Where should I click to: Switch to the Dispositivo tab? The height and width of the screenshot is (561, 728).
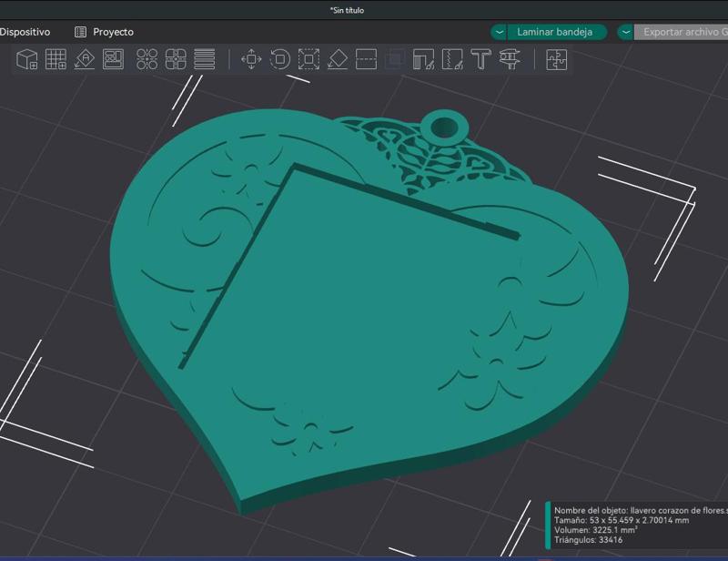tap(25, 32)
